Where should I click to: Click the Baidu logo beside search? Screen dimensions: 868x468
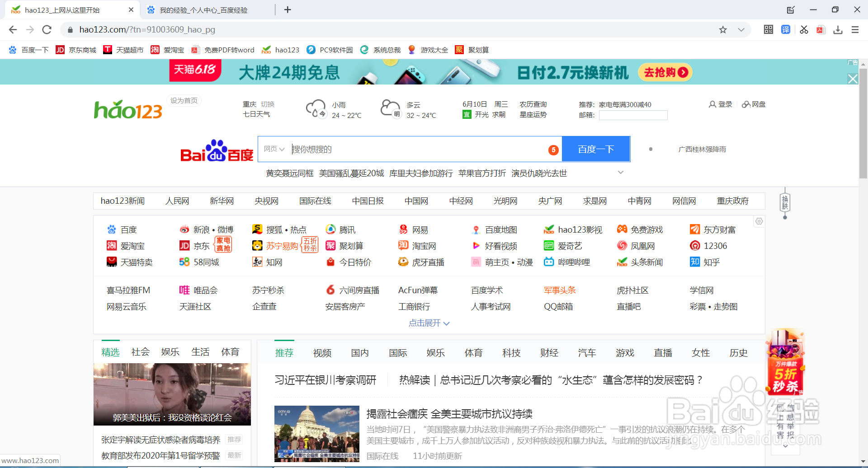pos(217,151)
